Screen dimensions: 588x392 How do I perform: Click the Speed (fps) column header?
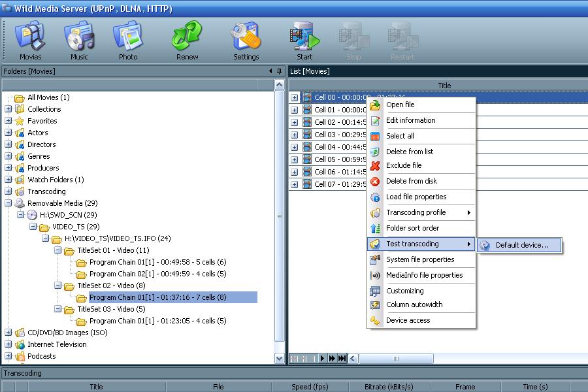click(x=310, y=387)
